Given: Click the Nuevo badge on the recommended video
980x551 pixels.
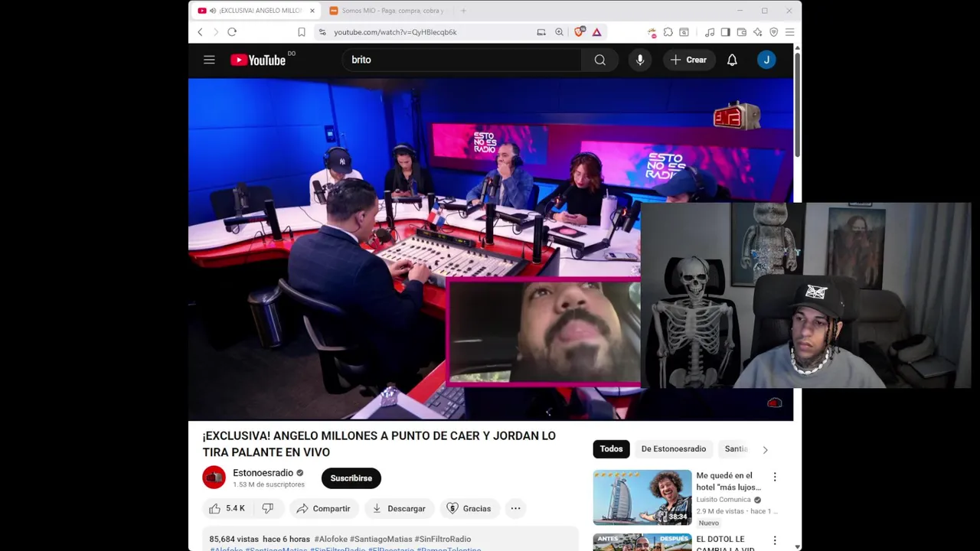Looking at the screenshot, I should tap(709, 523).
